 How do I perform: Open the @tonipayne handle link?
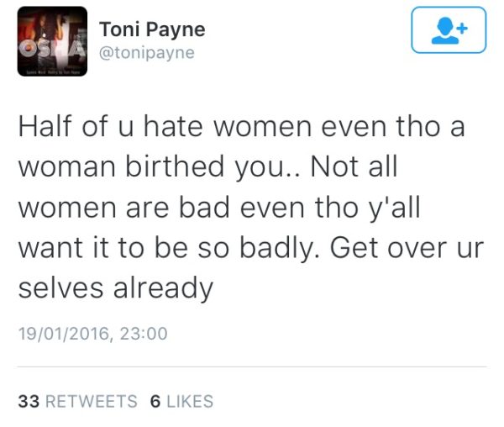pyautogui.click(x=147, y=53)
